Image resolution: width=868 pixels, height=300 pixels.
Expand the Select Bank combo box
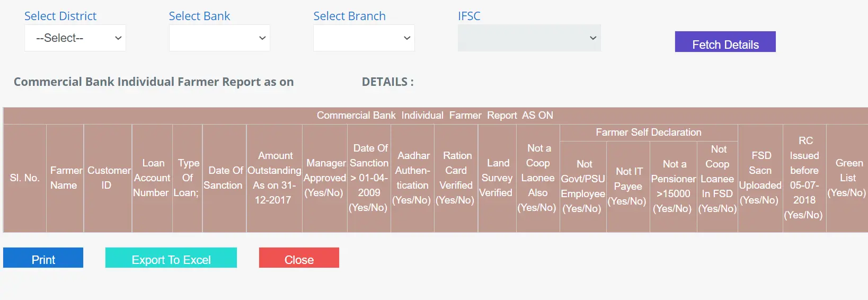pyautogui.click(x=219, y=38)
